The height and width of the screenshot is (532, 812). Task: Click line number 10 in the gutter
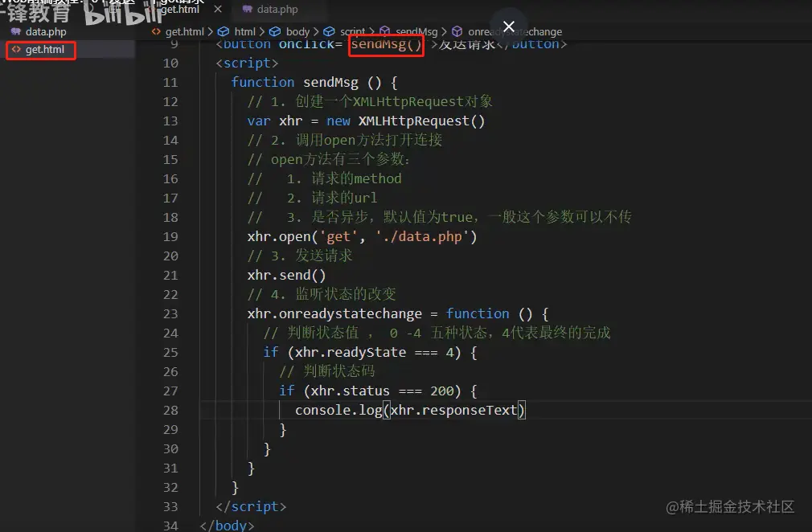coord(170,63)
